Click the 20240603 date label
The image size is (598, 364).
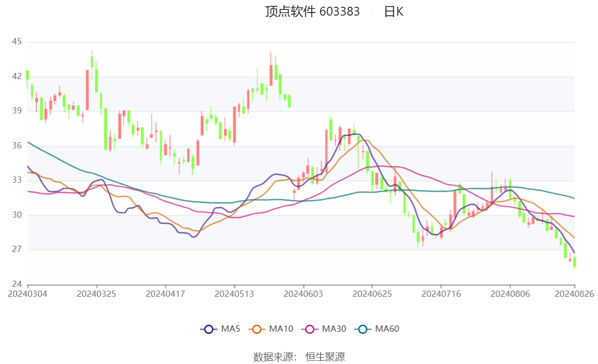303,294
